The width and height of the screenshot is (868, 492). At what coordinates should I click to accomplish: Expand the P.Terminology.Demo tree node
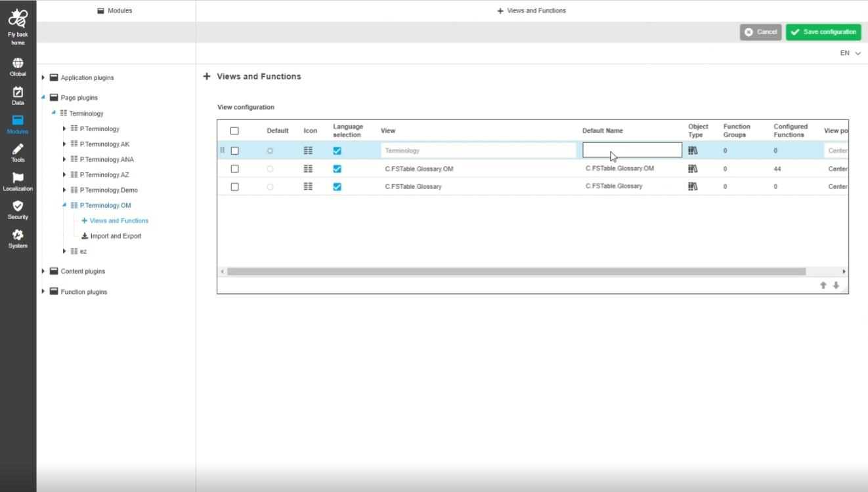[x=64, y=190]
